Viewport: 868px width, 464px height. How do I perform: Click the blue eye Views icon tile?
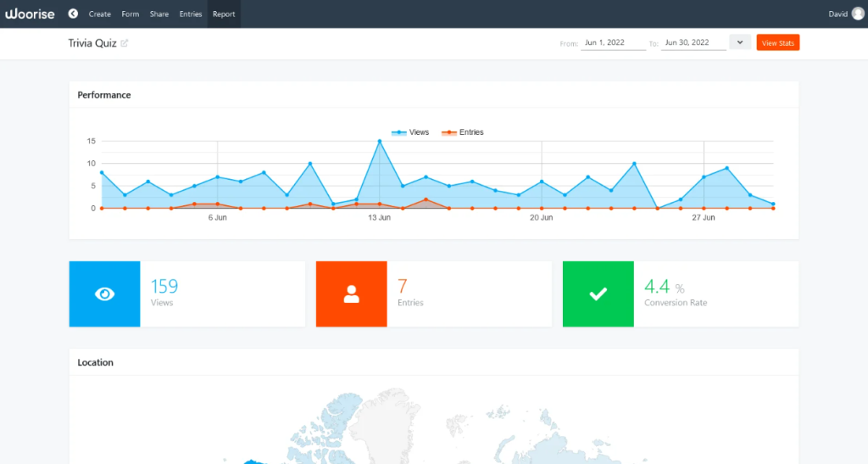coord(104,294)
